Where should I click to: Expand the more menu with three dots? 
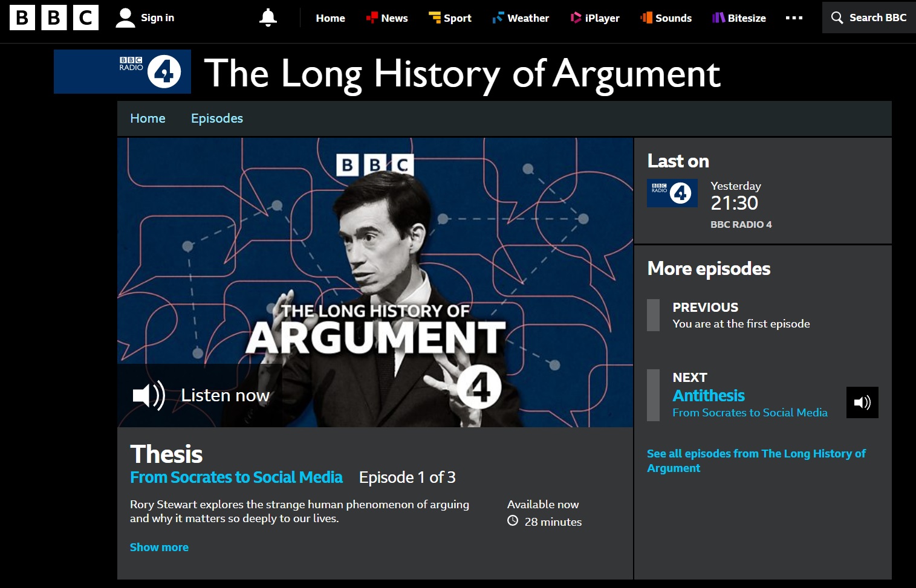794,18
